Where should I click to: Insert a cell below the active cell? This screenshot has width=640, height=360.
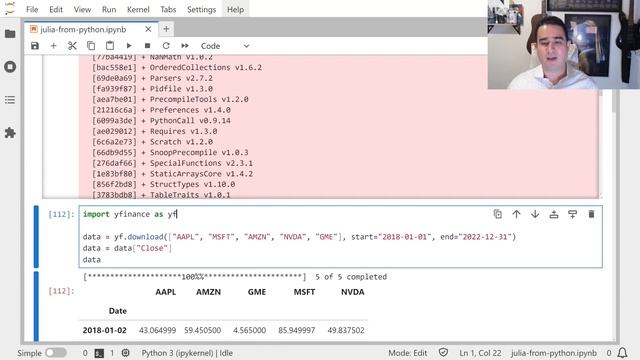point(573,214)
